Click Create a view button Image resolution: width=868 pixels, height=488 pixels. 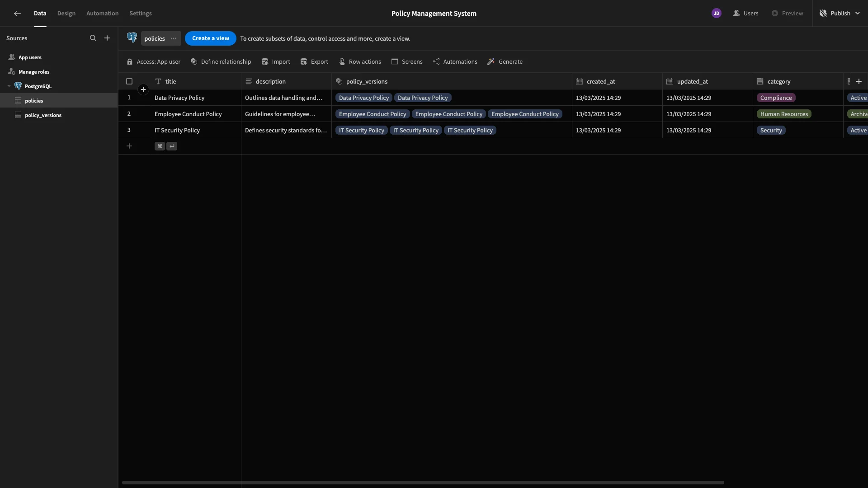211,38
